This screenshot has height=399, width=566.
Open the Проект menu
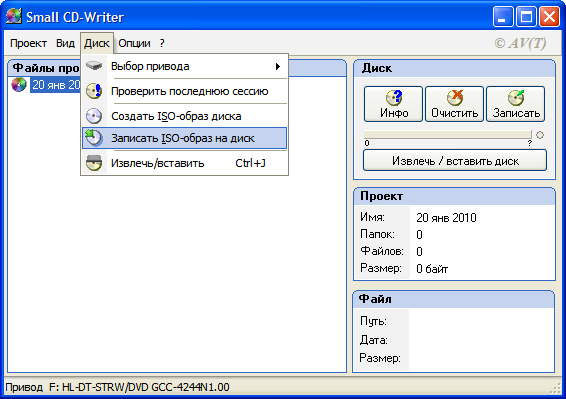(28, 43)
